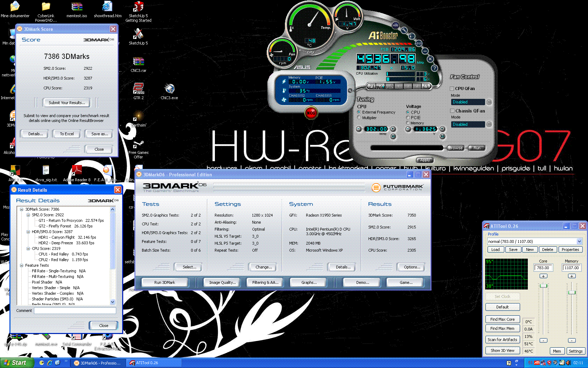Click Result Details vertical scrollbar down arrow
The height and width of the screenshot is (368, 588).
pyautogui.click(x=113, y=302)
